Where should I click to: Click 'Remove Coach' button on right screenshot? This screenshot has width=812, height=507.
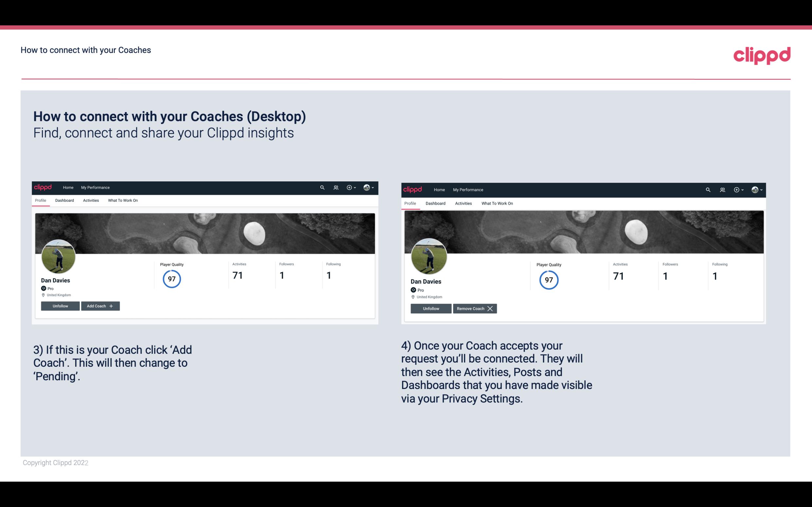click(475, 308)
